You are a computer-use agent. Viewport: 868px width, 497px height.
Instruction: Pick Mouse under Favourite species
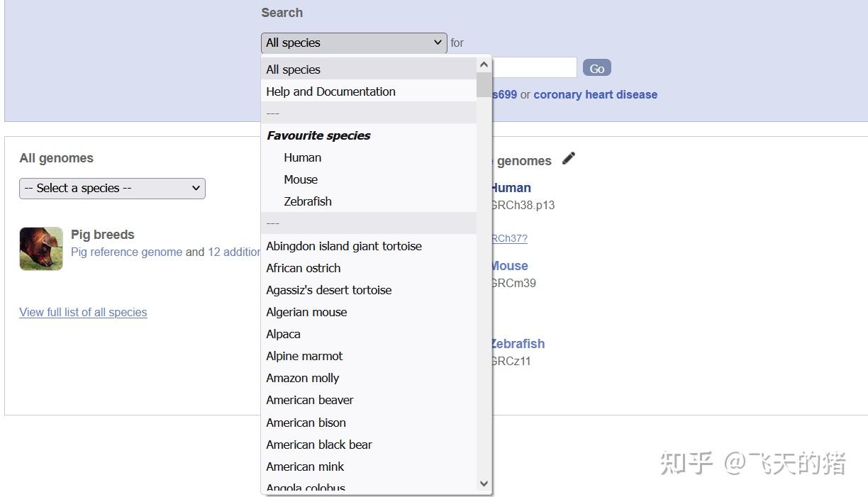[x=301, y=179]
